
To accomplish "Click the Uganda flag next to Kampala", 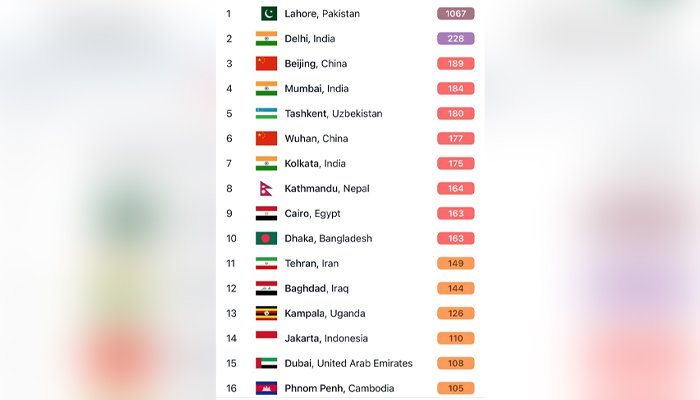I will (266, 313).
